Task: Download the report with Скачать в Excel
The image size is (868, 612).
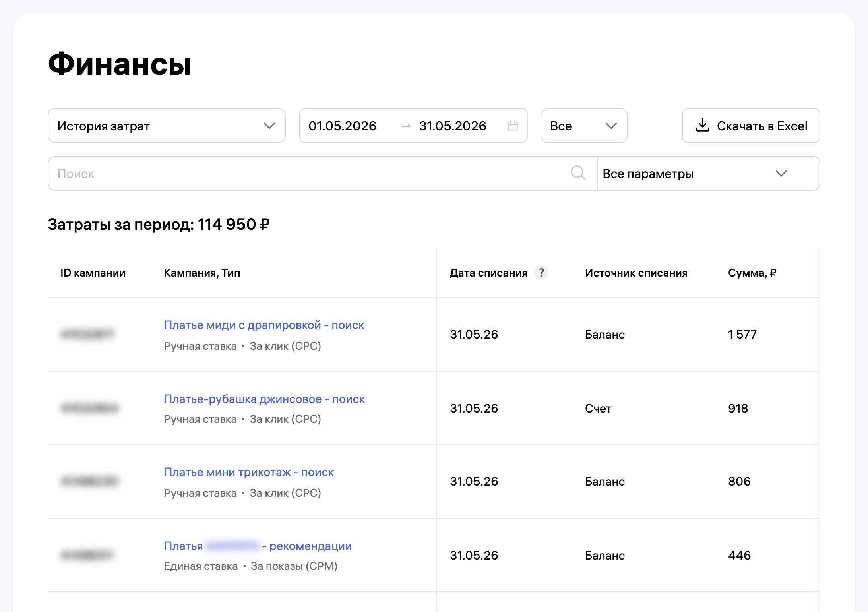Action: point(751,126)
